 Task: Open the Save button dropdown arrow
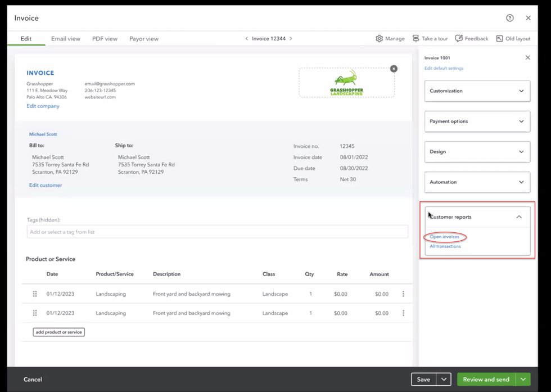(444, 380)
